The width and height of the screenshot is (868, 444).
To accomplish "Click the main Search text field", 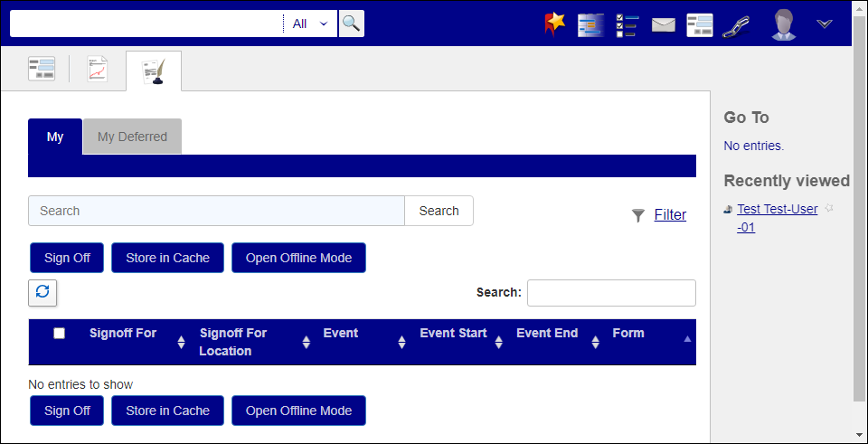I will pyautogui.click(x=216, y=211).
